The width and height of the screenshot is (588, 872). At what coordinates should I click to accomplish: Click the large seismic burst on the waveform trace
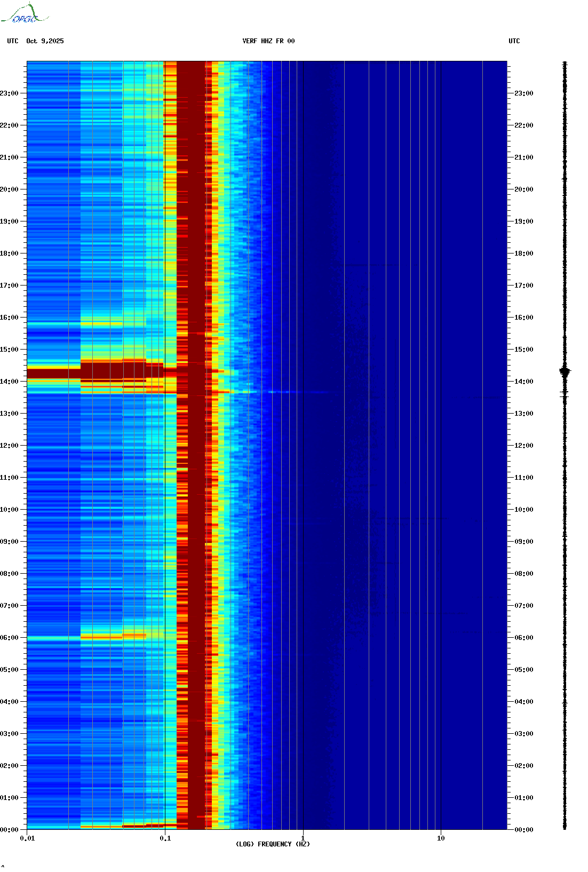(x=565, y=371)
